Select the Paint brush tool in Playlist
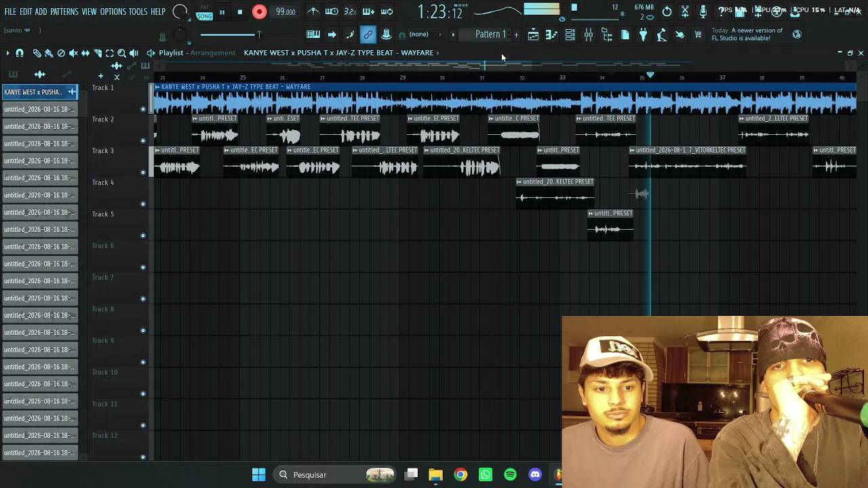The width and height of the screenshot is (868, 488). click(49, 53)
